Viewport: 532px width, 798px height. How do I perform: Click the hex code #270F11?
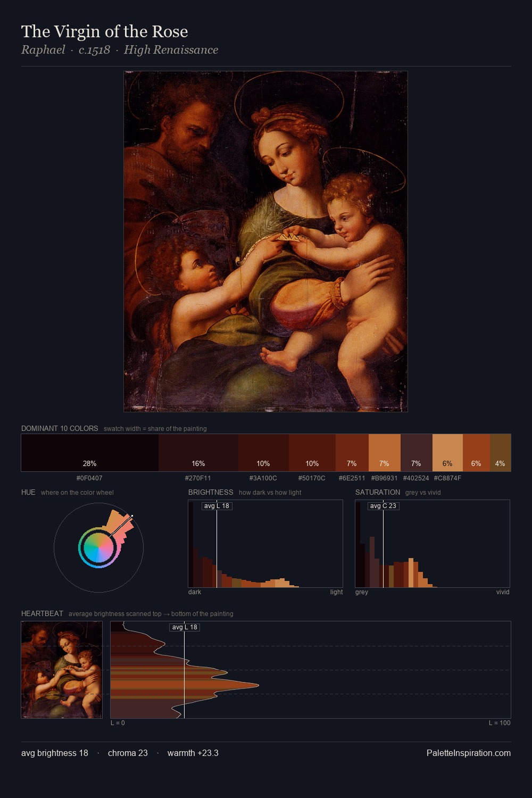click(198, 478)
